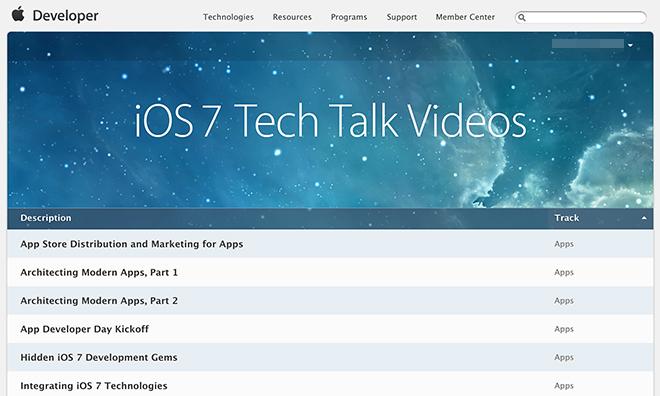Click Apps track in Architecting Part 1 row

click(564, 272)
